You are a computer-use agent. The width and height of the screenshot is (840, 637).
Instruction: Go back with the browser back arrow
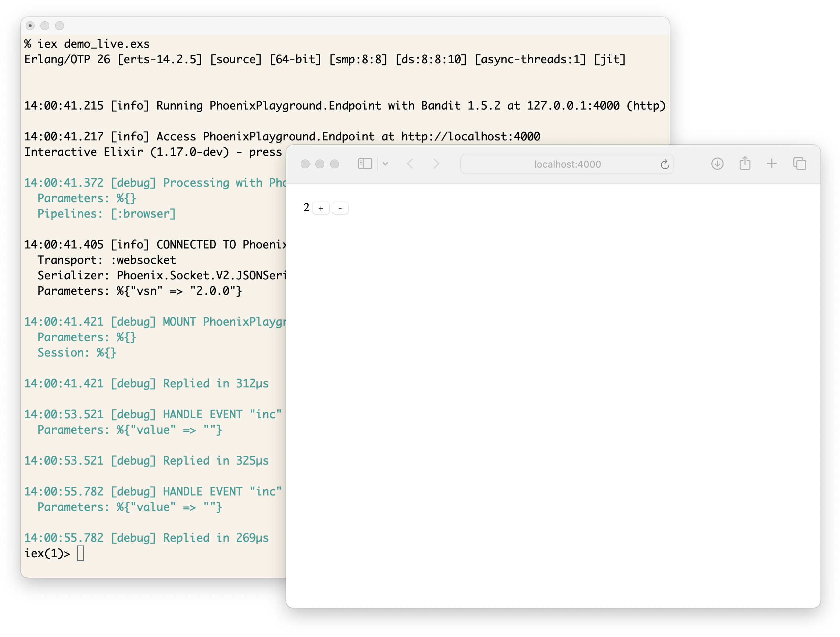[410, 164]
